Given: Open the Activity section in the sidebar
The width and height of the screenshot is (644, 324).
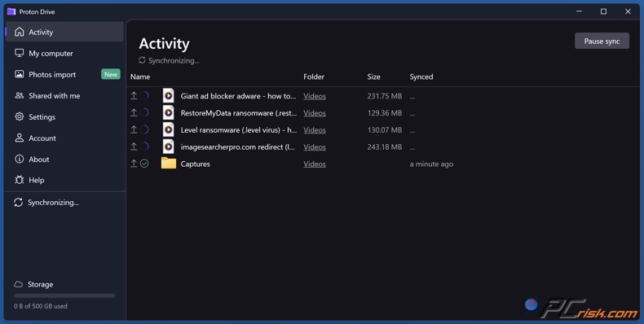Looking at the screenshot, I should pyautogui.click(x=64, y=32).
